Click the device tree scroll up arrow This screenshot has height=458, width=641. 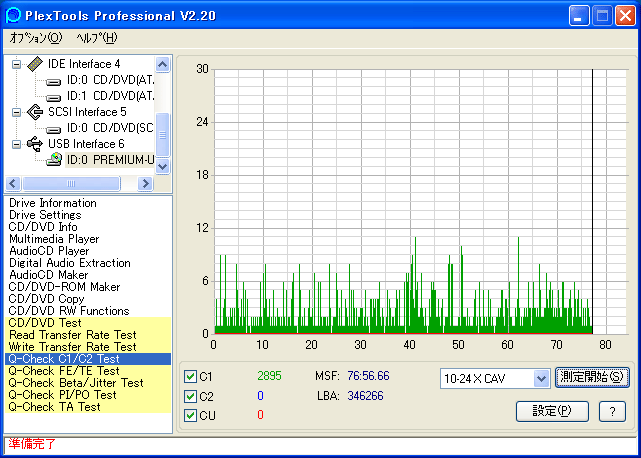(163, 64)
